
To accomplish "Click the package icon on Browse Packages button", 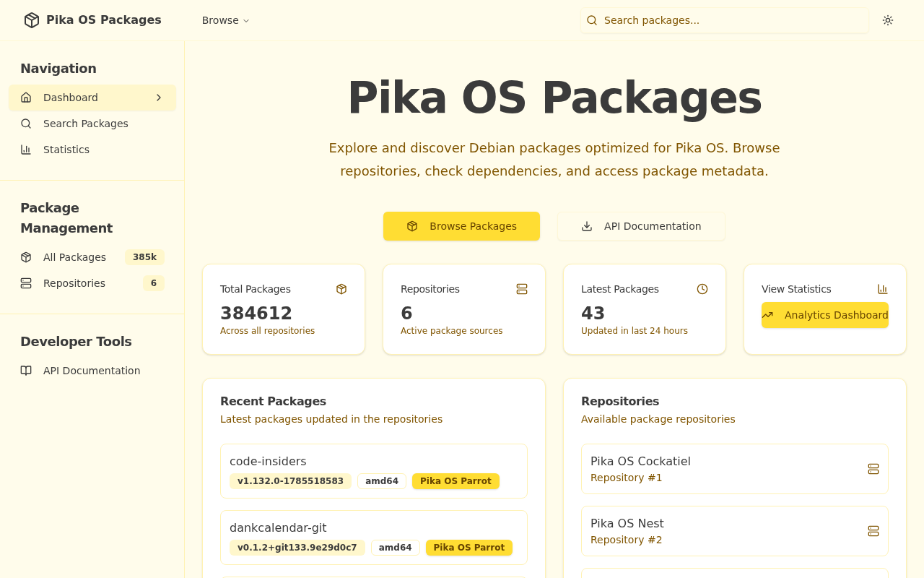I will coord(412,226).
